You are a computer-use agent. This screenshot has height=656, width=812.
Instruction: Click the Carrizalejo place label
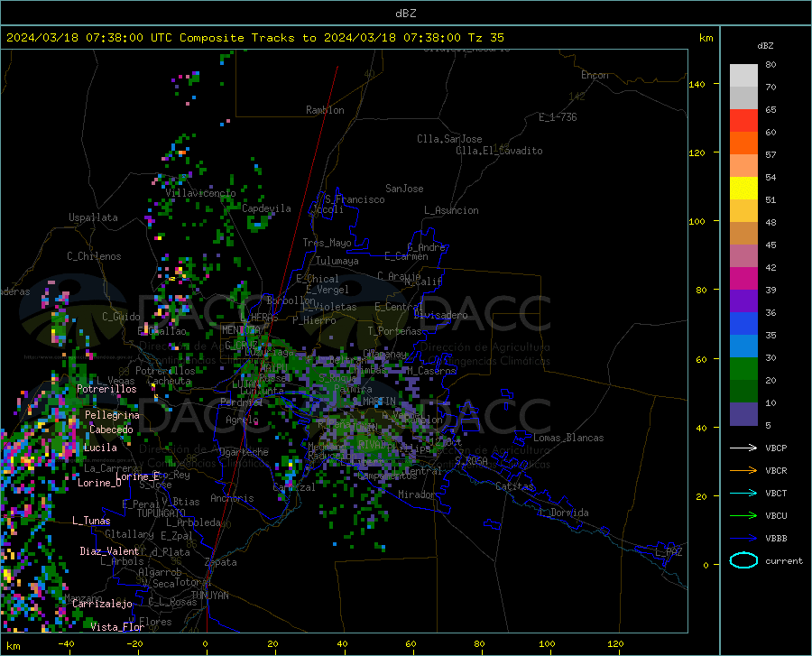102,604
